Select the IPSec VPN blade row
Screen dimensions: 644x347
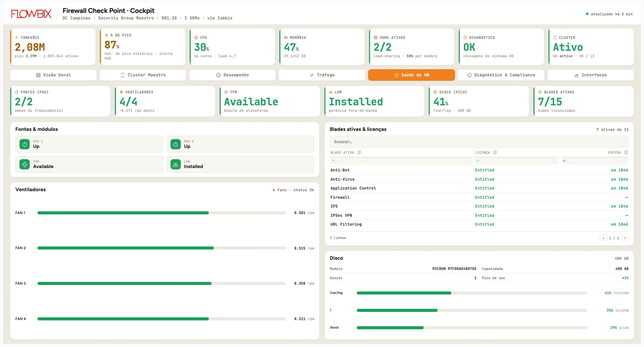479,215
